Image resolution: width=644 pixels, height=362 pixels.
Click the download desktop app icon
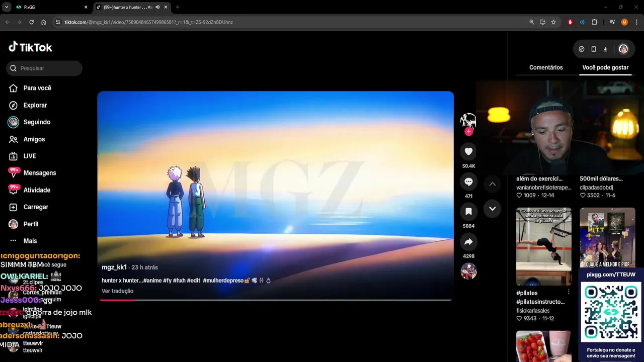605,49
